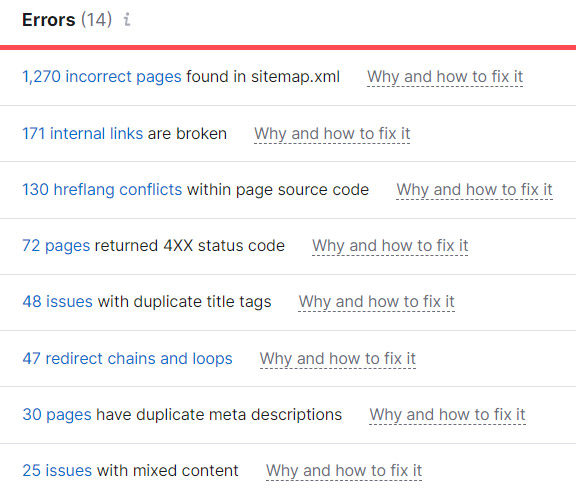Select the Errors (14) heading
The image size is (576, 496).
point(67,19)
